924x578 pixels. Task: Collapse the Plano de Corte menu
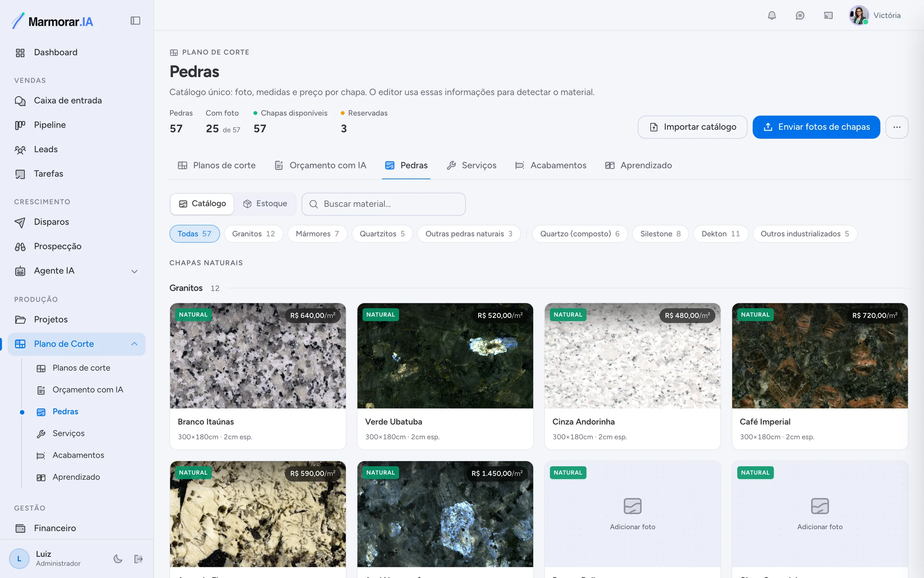[x=77, y=344]
